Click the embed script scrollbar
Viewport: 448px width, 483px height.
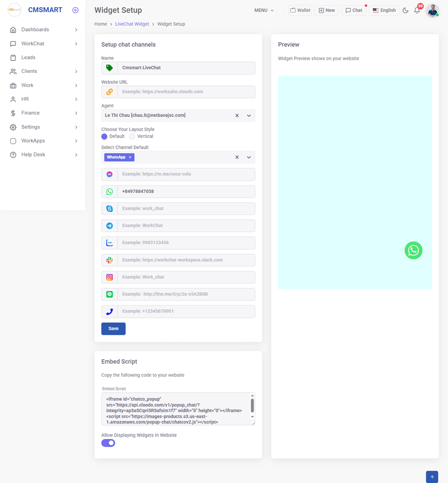point(252,405)
